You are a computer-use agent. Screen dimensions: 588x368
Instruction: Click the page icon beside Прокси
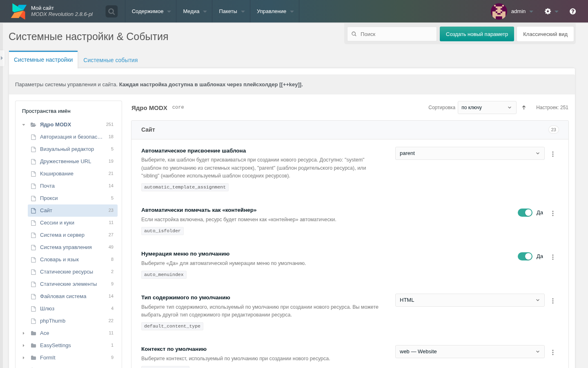(33, 198)
